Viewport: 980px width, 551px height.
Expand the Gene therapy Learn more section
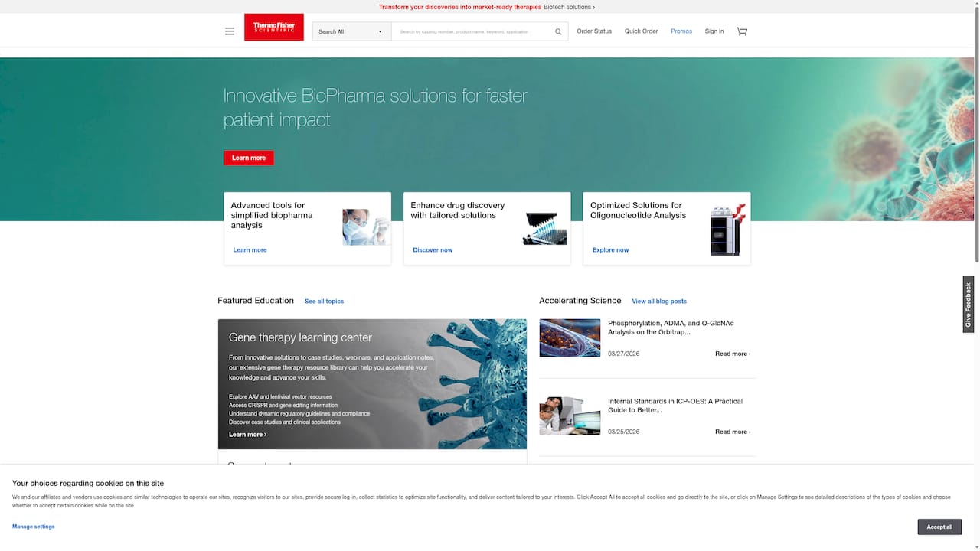(247, 434)
